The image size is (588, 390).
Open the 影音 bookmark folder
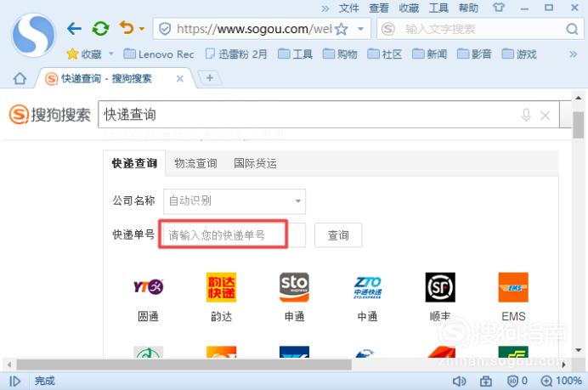point(474,54)
